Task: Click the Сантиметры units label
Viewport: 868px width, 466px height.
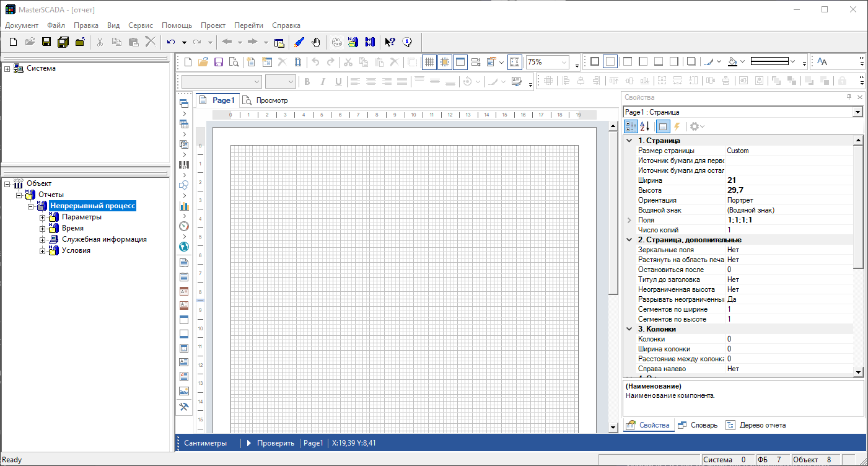Action: [x=206, y=443]
